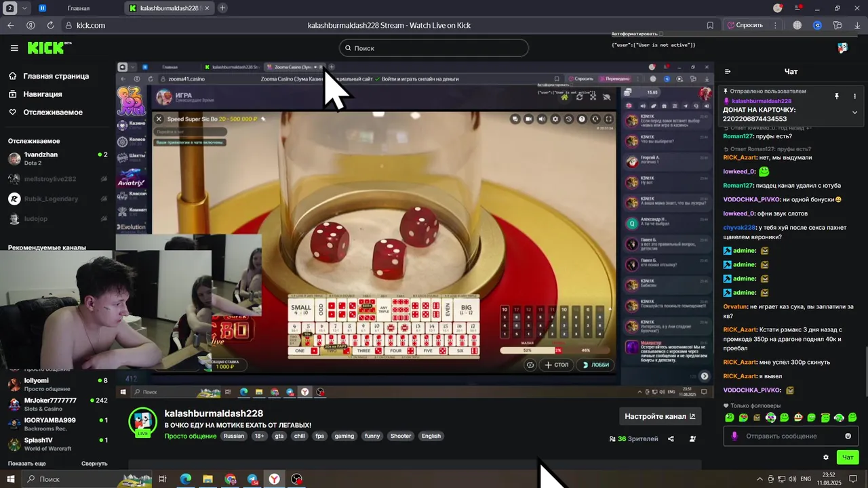Go to Главная страница in sidebar
868x488 pixels.
(49, 77)
